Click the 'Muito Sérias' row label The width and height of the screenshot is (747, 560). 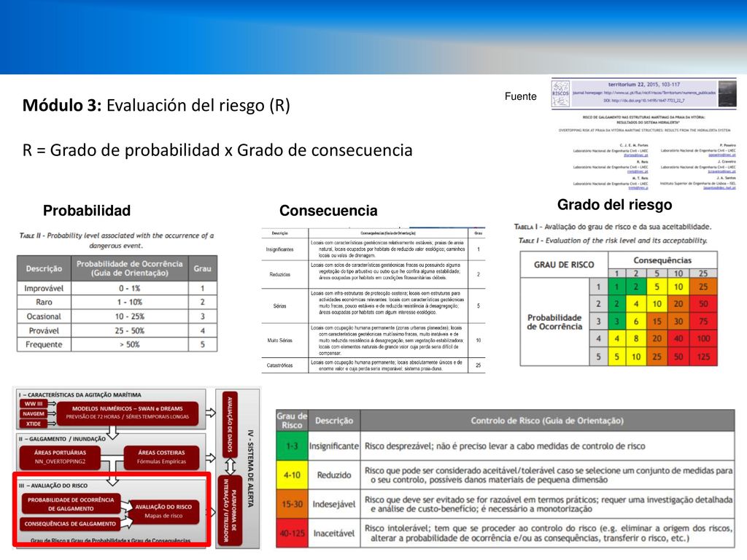pyautogui.click(x=279, y=340)
